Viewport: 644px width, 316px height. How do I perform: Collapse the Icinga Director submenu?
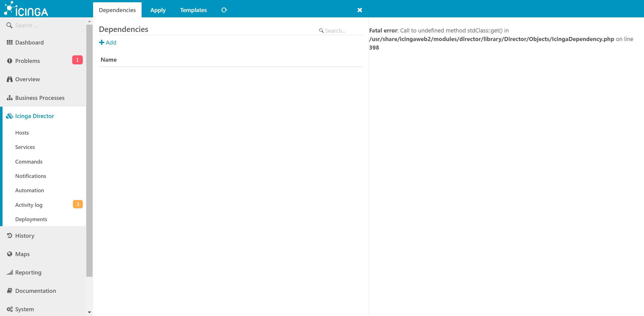click(34, 116)
